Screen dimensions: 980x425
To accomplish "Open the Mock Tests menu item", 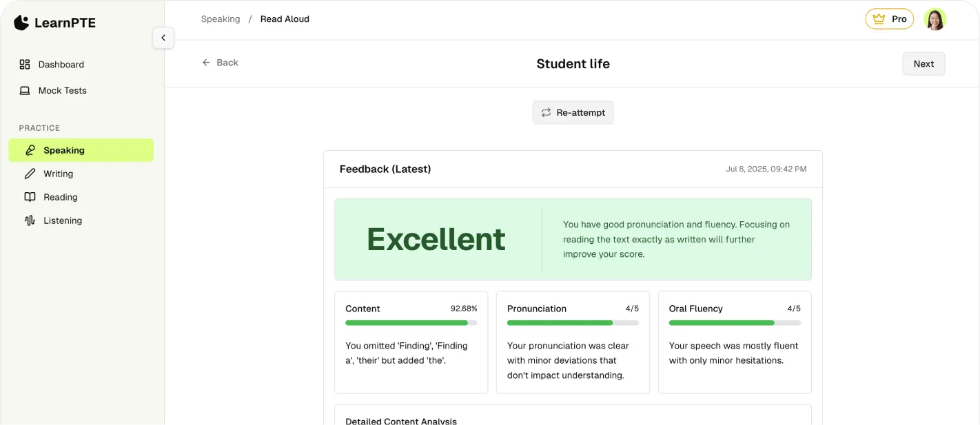I will click(62, 90).
